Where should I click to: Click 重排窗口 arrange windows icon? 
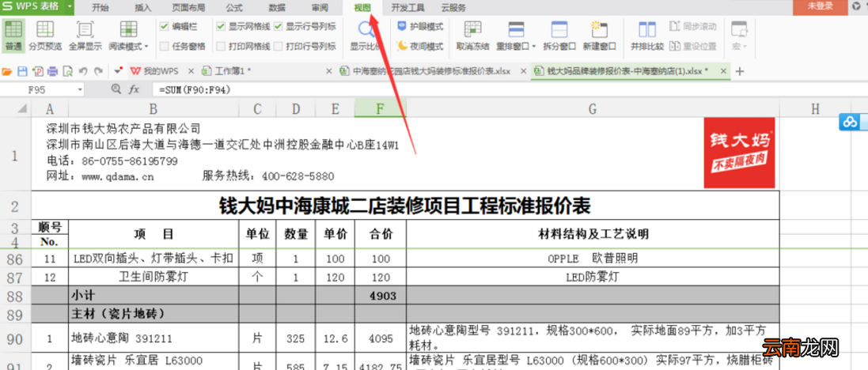tap(516, 28)
